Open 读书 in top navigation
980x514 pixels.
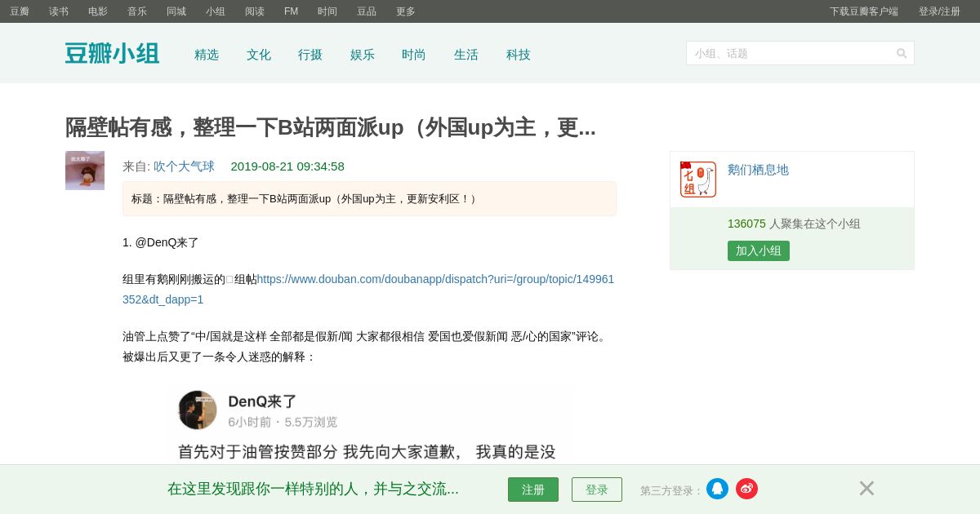point(59,11)
